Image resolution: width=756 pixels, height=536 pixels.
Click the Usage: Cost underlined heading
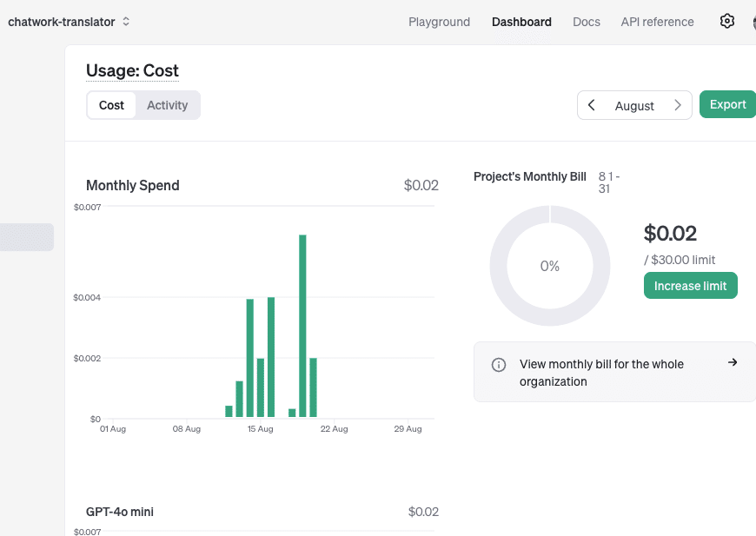coord(132,71)
